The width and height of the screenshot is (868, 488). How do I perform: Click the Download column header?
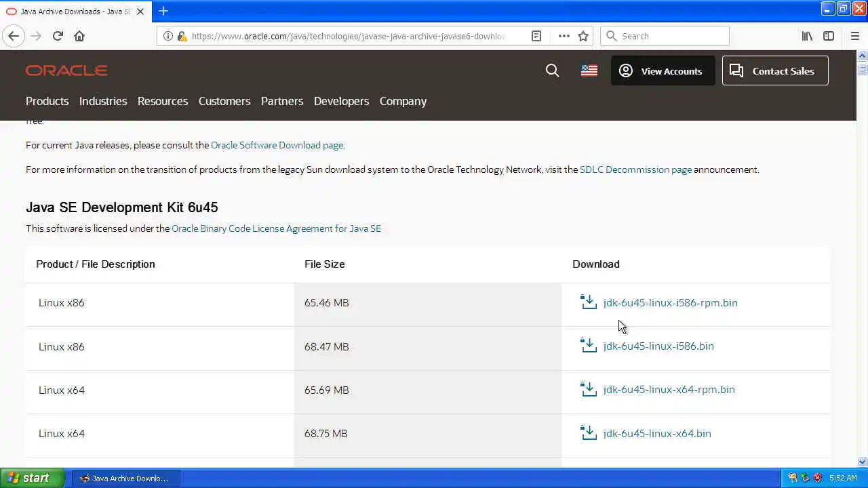click(x=596, y=264)
